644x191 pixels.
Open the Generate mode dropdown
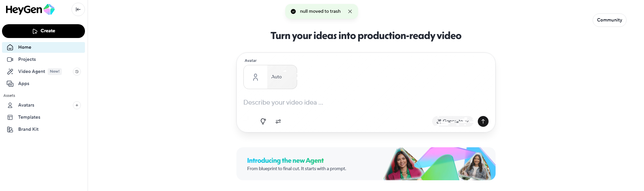pyautogui.click(x=453, y=121)
